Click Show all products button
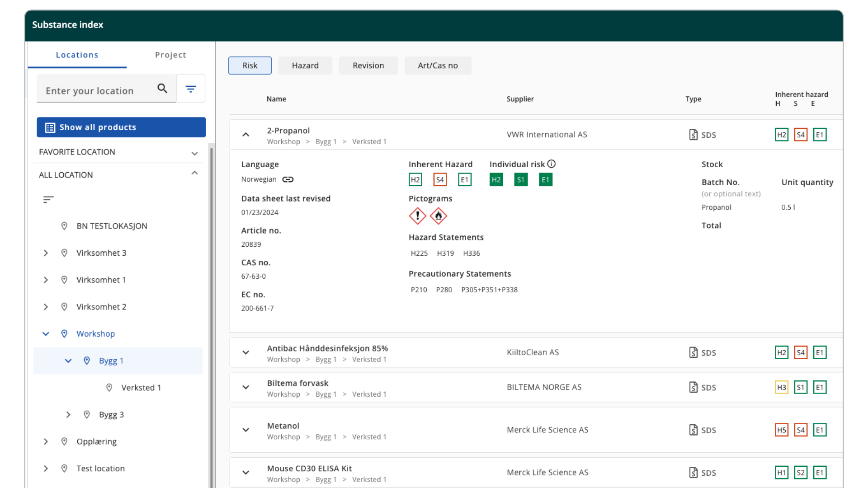 (121, 127)
